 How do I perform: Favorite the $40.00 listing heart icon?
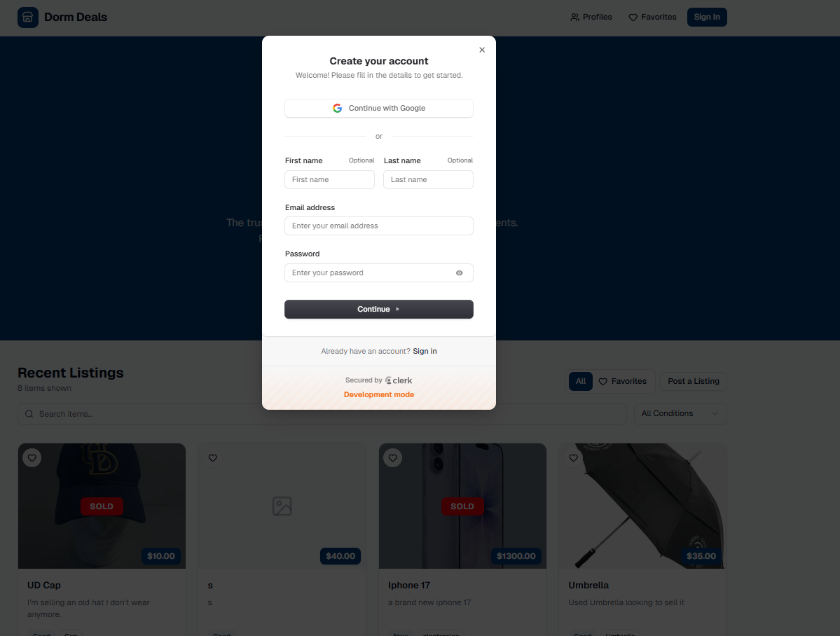click(x=213, y=458)
